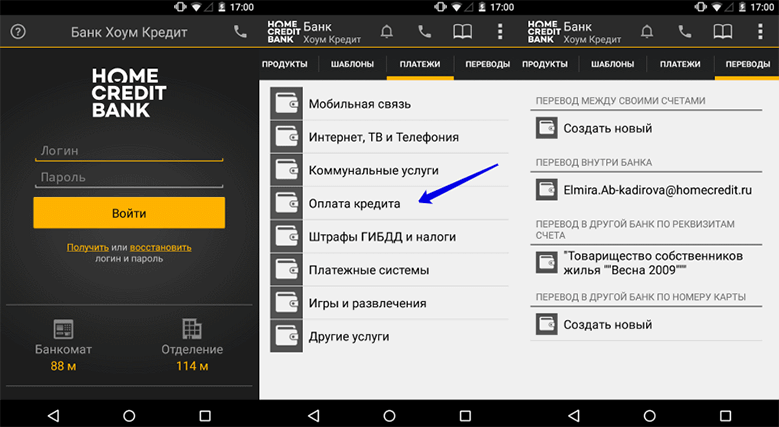Tap the 88 м ATM distance
The image size is (779, 427).
(x=63, y=366)
